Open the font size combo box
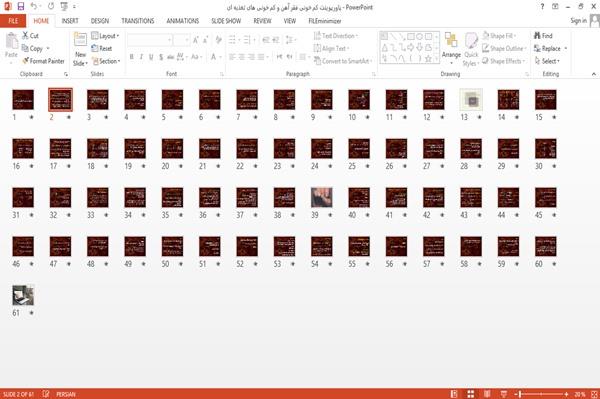The width and height of the screenshot is (600, 399). coord(181,39)
